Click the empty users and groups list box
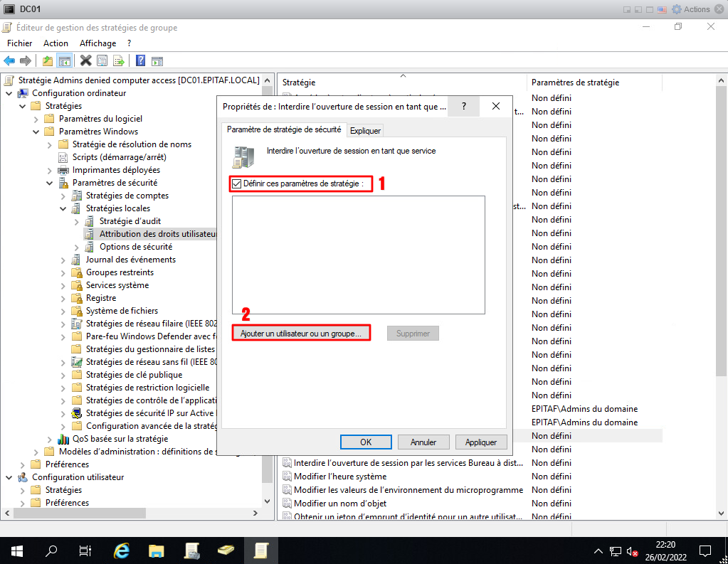 358,255
